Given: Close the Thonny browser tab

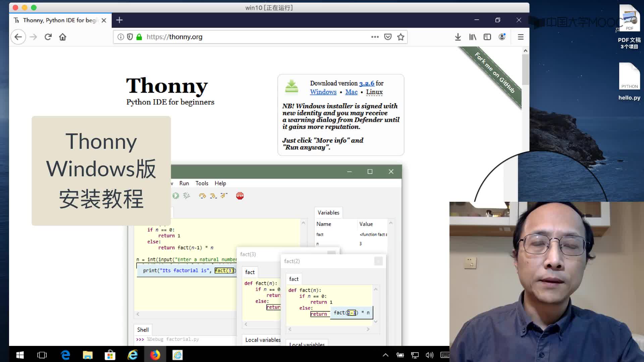Looking at the screenshot, I should (x=104, y=20).
